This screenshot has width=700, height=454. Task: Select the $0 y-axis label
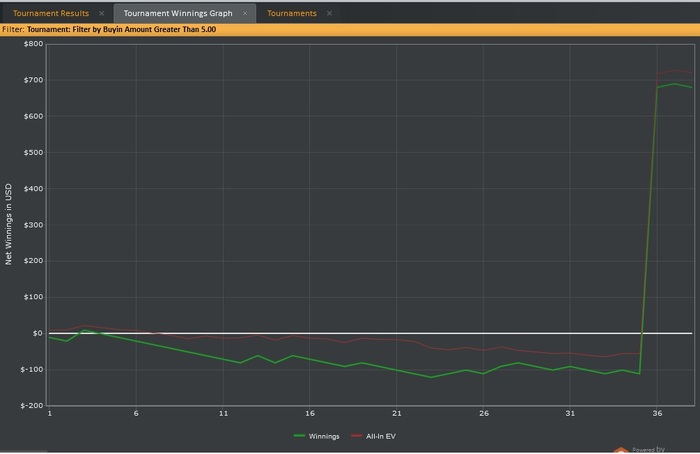[37, 333]
